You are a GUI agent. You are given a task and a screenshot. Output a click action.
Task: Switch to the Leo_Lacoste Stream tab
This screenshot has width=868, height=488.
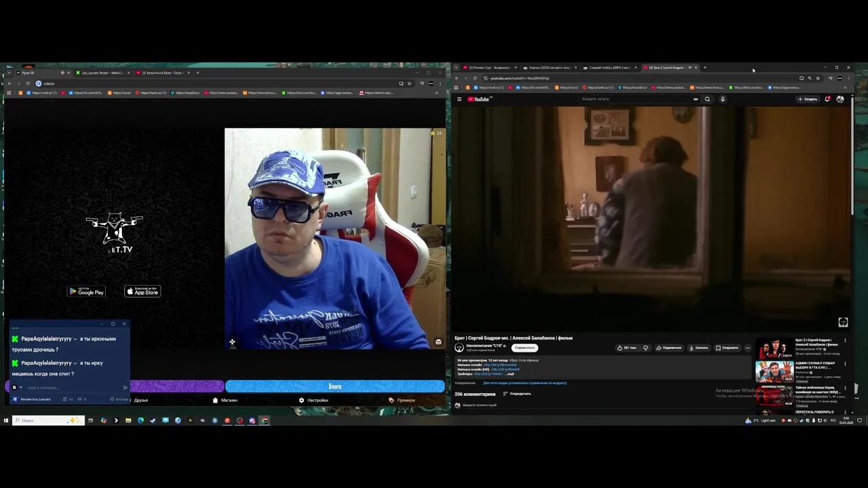(x=103, y=73)
